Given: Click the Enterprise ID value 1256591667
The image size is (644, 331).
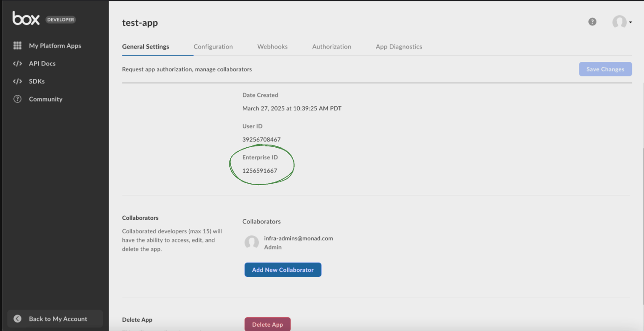Looking at the screenshot, I should click(260, 171).
